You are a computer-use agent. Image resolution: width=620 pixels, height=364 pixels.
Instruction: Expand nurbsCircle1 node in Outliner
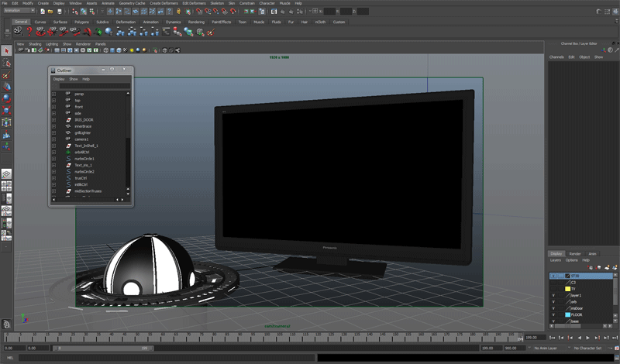[53, 159]
